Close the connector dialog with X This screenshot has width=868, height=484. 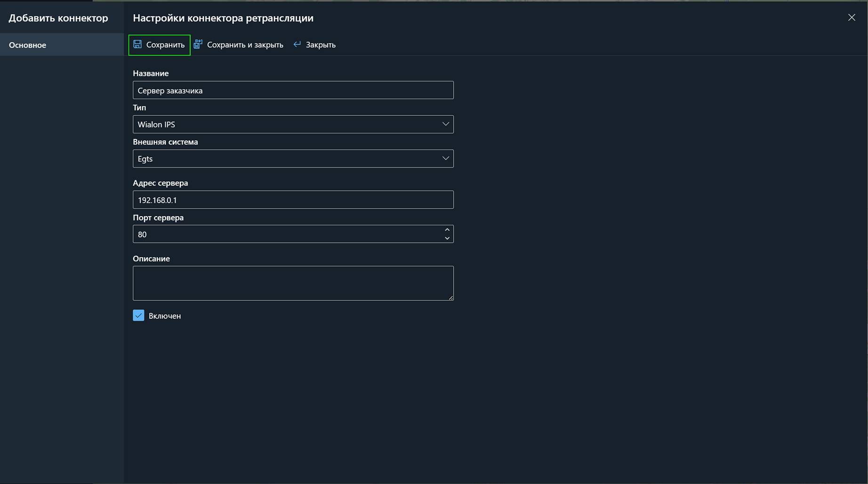tap(852, 17)
